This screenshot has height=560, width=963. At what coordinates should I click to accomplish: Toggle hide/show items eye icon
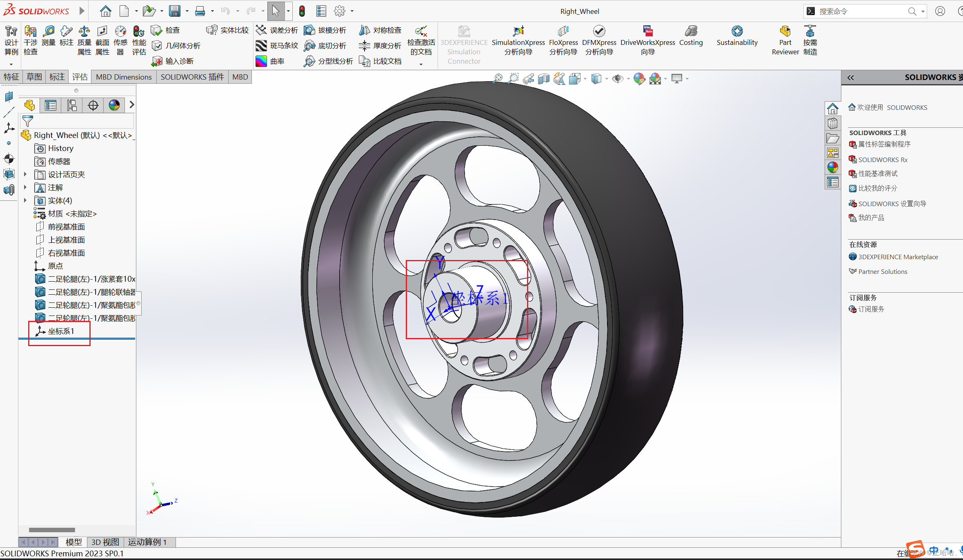pos(617,78)
